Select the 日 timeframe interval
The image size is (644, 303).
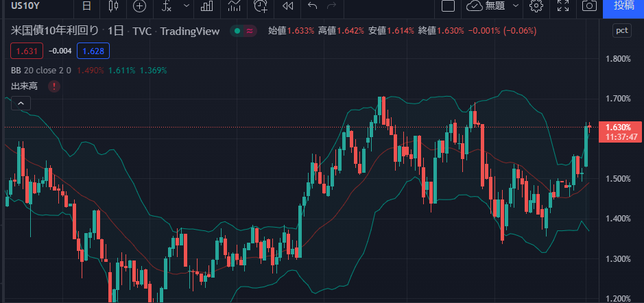(x=86, y=6)
